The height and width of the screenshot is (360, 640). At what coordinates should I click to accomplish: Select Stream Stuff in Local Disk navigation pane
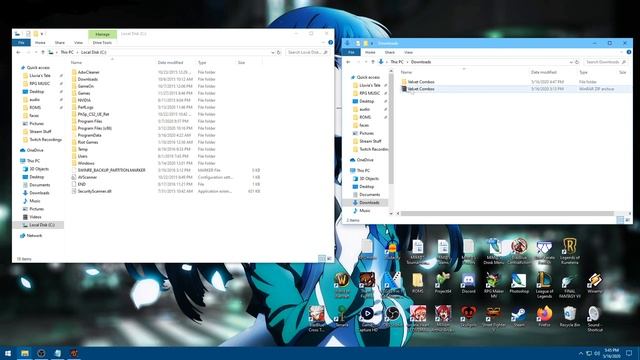pyautogui.click(x=40, y=131)
